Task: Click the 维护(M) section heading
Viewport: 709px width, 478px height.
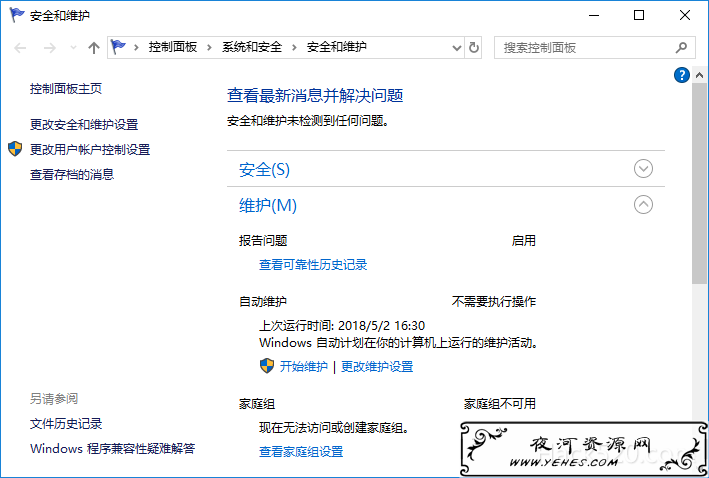Action: click(268, 206)
